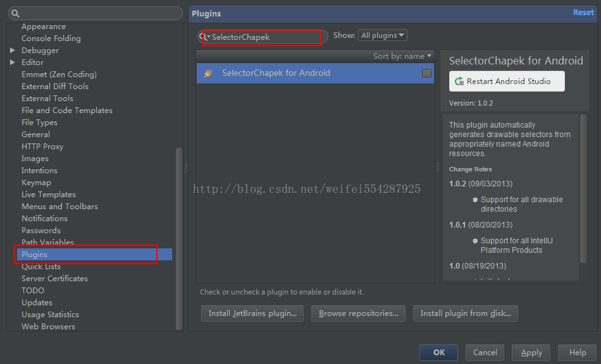601x364 pixels.
Task: Open HTTP Proxy settings
Action: point(42,147)
